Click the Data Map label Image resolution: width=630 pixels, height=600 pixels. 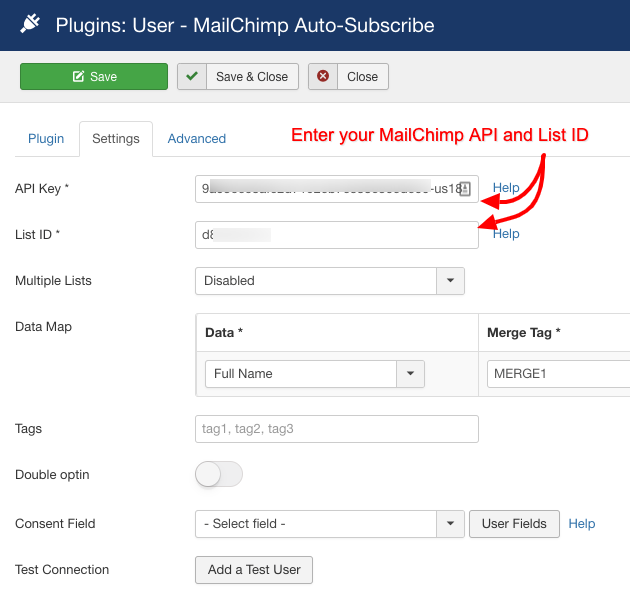tap(43, 327)
